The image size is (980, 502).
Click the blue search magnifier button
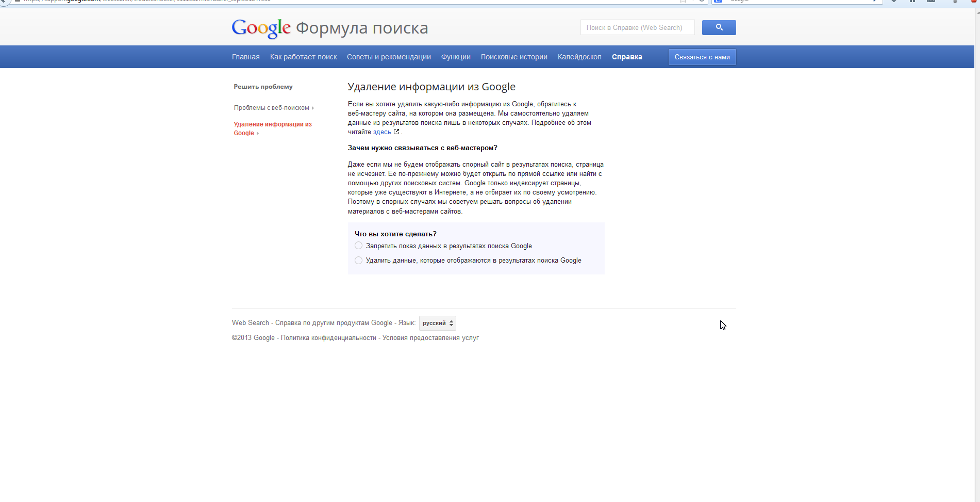719,27
